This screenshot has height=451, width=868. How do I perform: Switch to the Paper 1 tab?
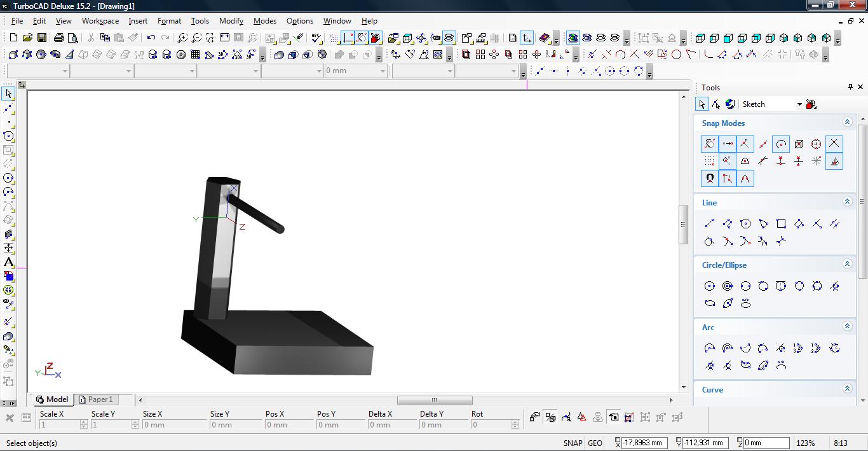point(95,399)
